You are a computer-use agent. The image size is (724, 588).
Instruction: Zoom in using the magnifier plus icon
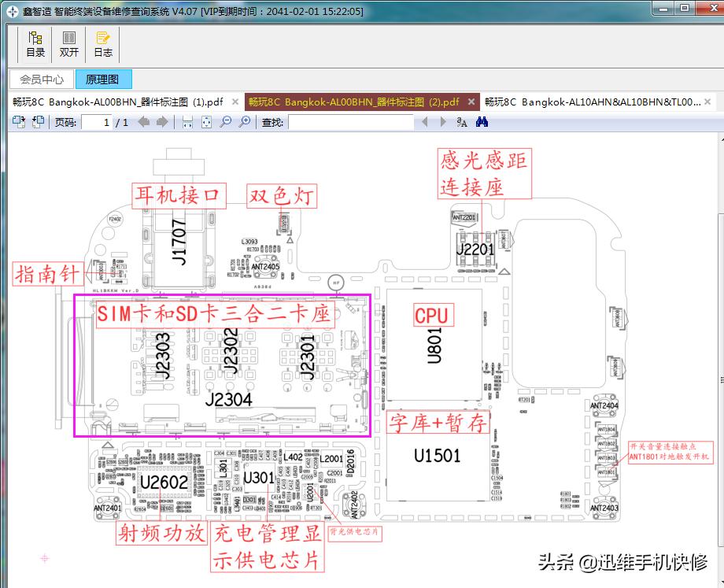click(245, 122)
